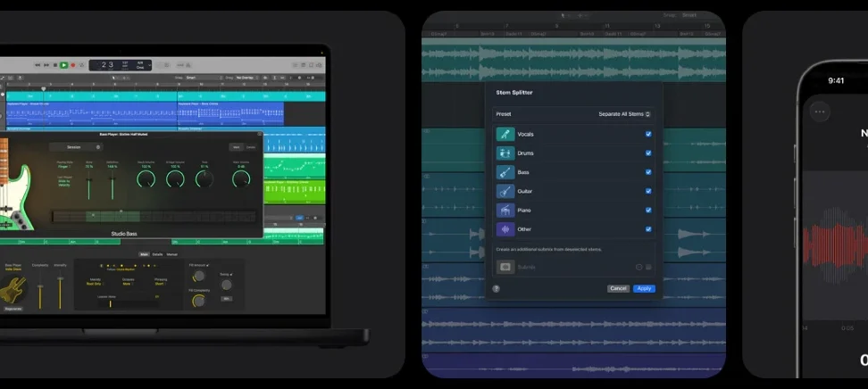Open Stem Splitter help question mark
Image resolution: width=868 pixels, height=389 pixels.
[x=496, y=289]
